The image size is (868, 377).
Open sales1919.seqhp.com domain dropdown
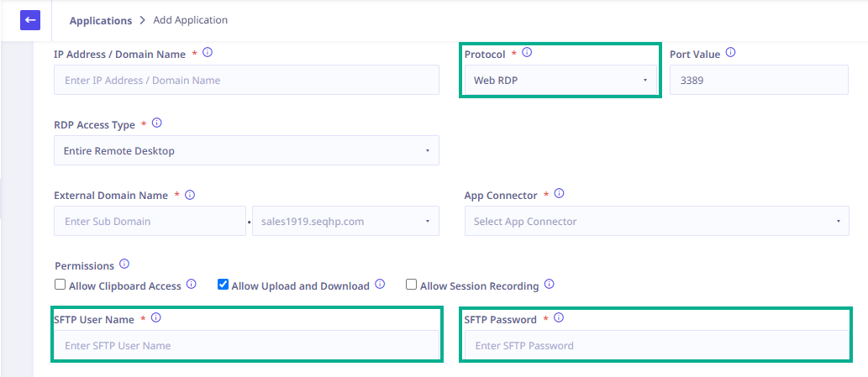pos(345,221)
